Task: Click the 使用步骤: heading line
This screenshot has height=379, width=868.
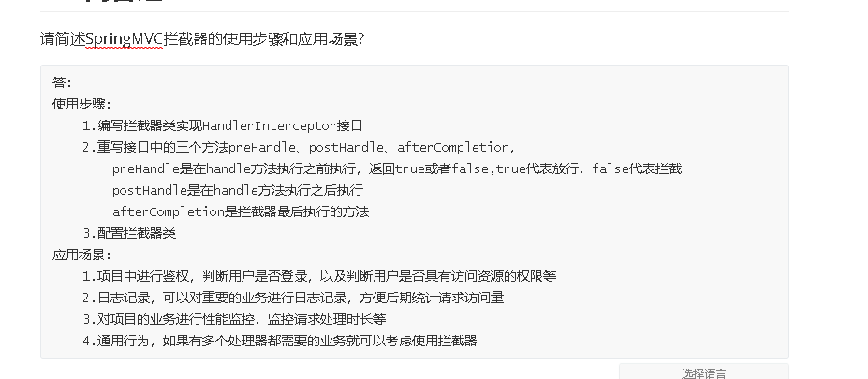Action: click(x=81, y=104)
